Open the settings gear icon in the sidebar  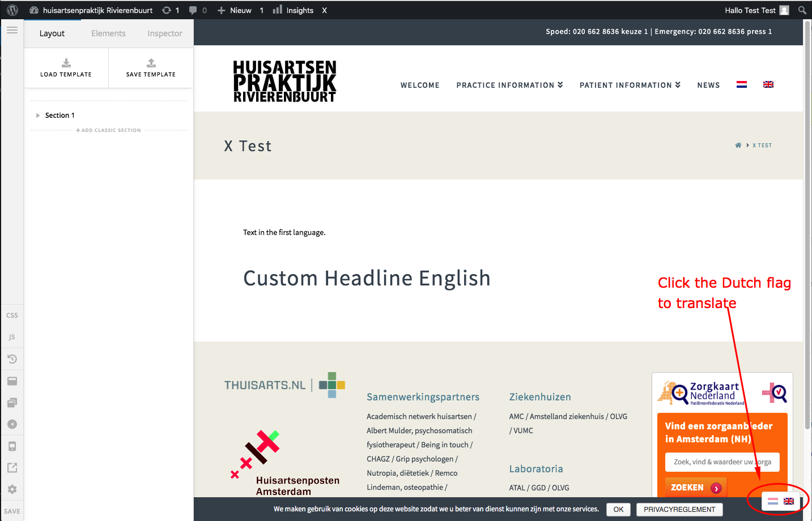pos(12,489)
